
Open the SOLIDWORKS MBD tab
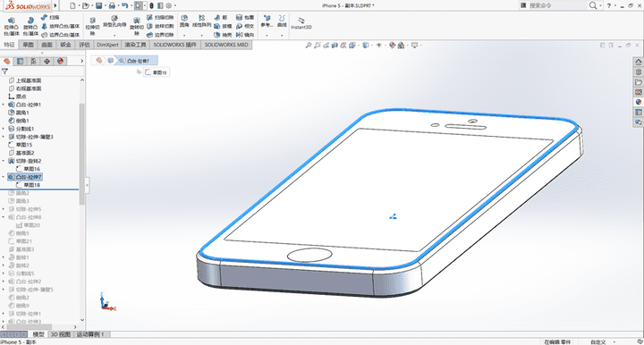pos(226,45)
